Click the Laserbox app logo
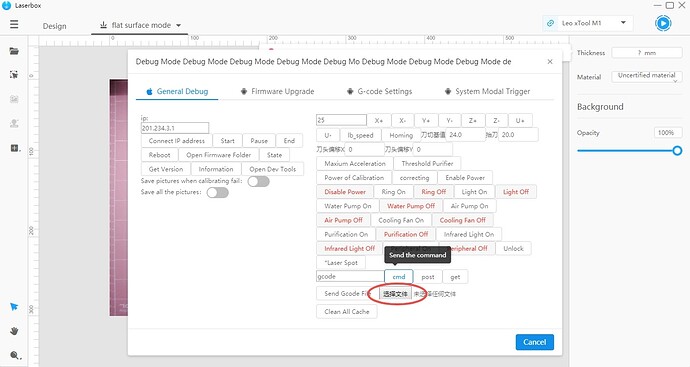The width and height of the screenshot is (690, 367). (6, 5)
